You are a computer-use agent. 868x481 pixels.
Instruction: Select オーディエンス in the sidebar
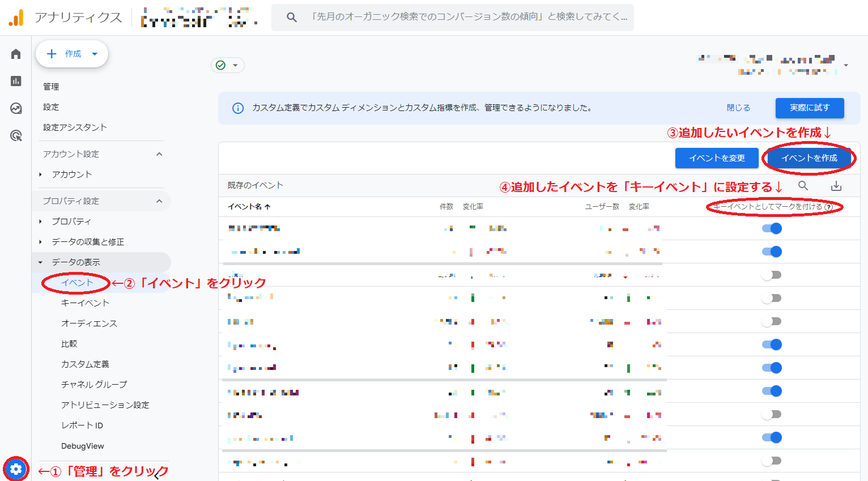tap(89, 323)
